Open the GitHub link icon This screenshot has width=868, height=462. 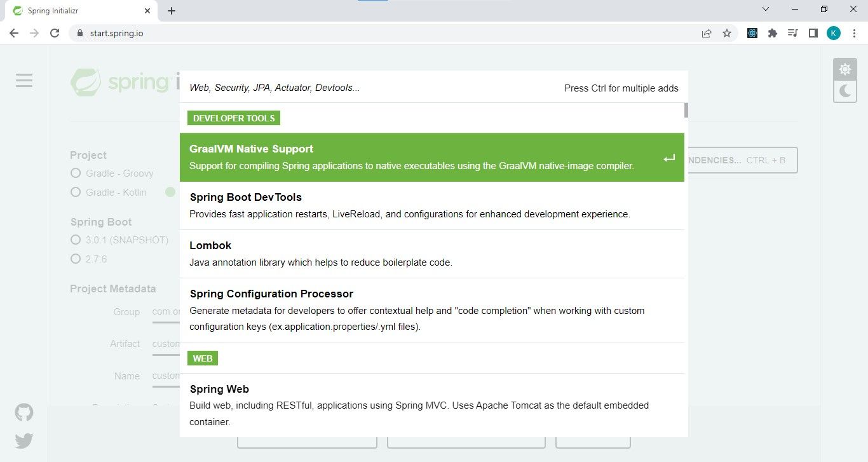pyautogui.click(x=24, y=412)
